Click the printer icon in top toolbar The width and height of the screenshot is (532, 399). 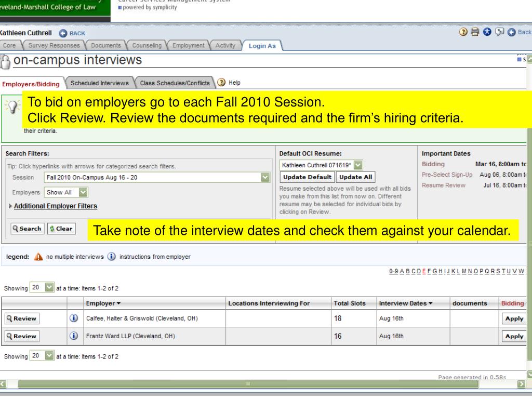click(475, 32)
